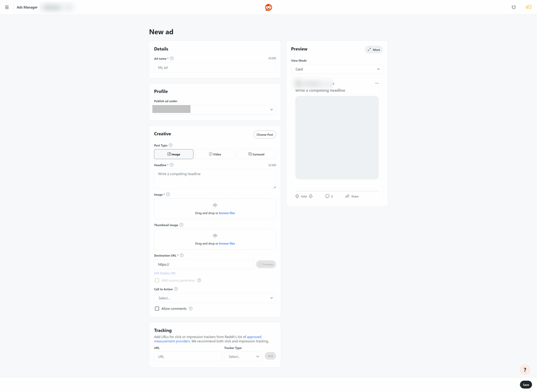This screenshot has width=537, height=392.
Task: Click the preview image placeholder
Action: point(337,138)
